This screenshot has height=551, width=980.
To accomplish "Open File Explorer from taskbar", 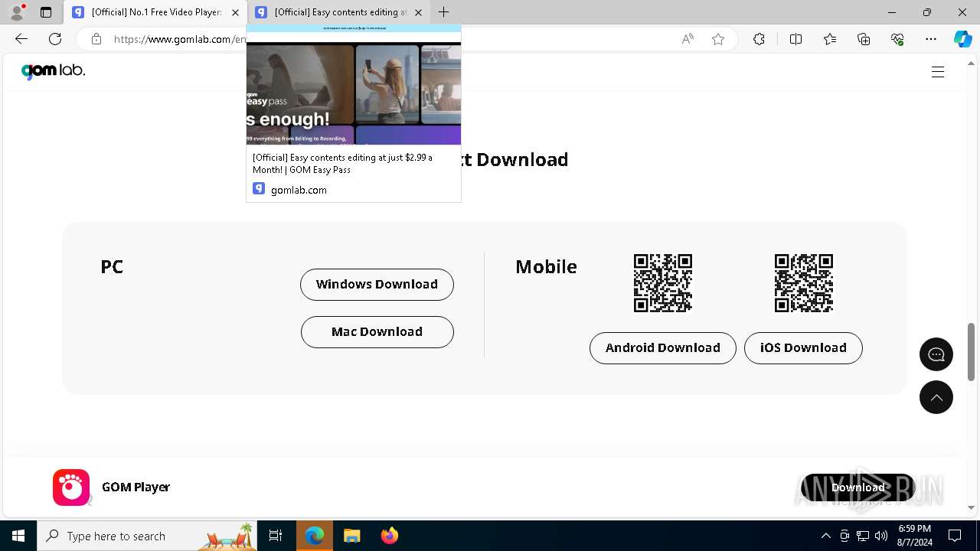I will (x=351, y=536).
